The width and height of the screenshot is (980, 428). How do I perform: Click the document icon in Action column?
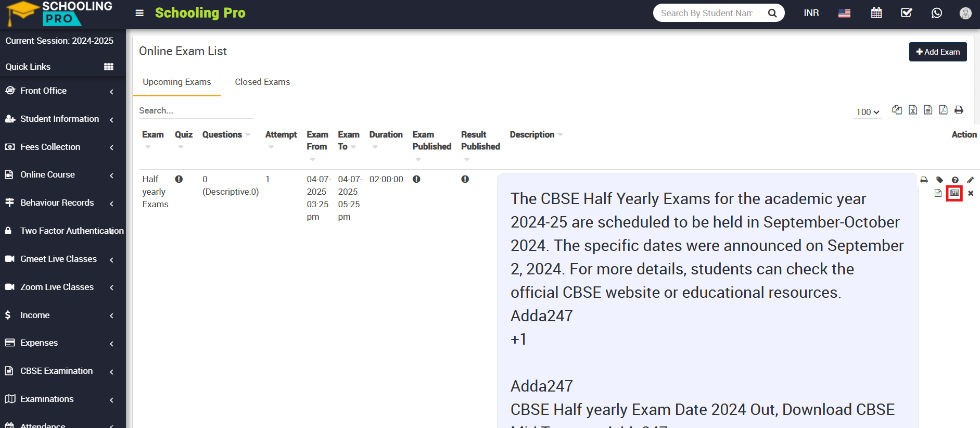coord(938,193)
